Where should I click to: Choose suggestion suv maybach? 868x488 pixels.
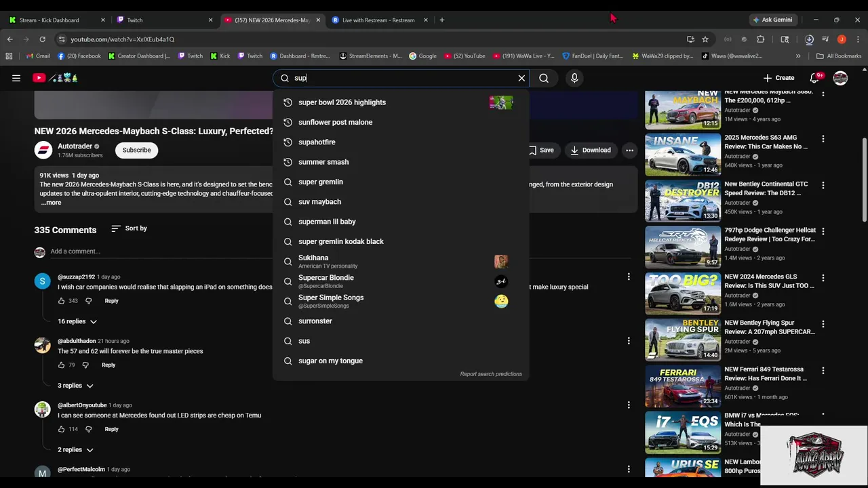401,202
